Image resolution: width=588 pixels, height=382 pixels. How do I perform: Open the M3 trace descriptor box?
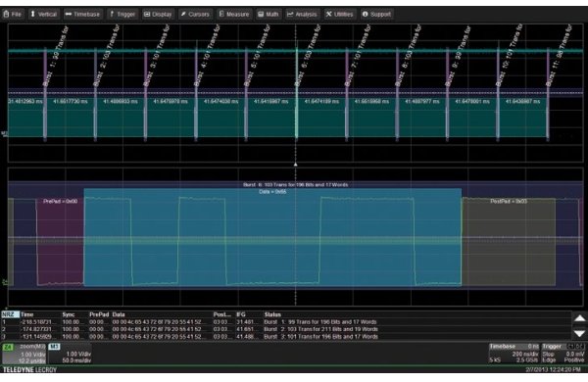(71, 354)
